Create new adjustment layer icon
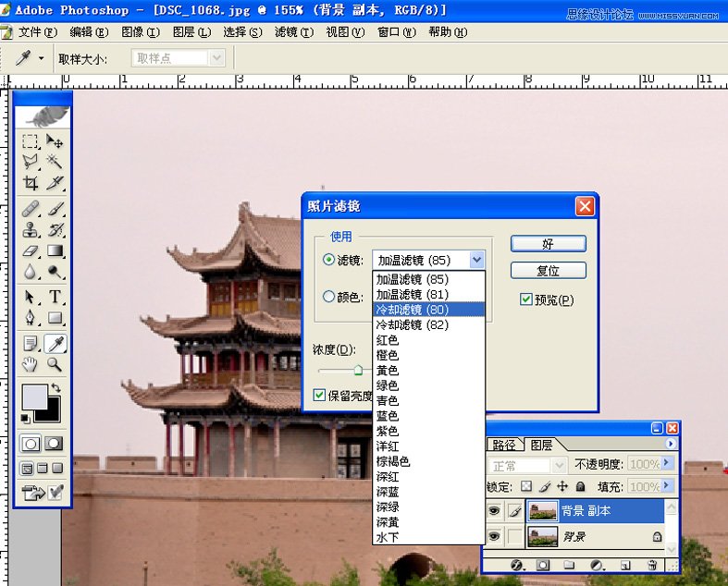 596,565
